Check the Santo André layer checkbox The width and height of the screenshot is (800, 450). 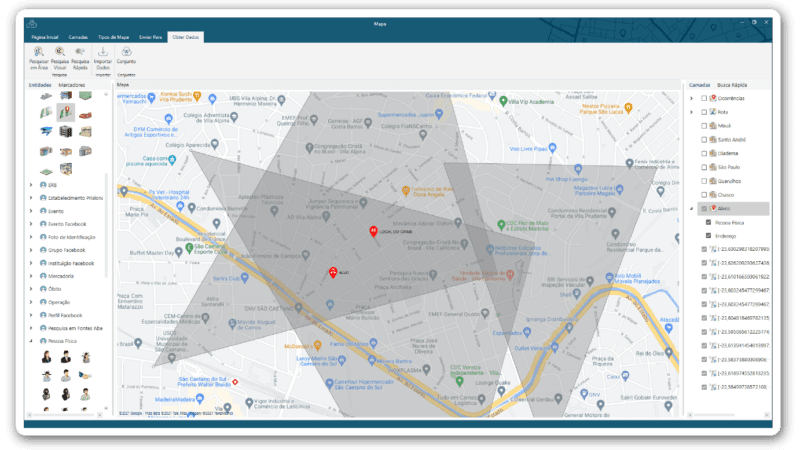704,139
